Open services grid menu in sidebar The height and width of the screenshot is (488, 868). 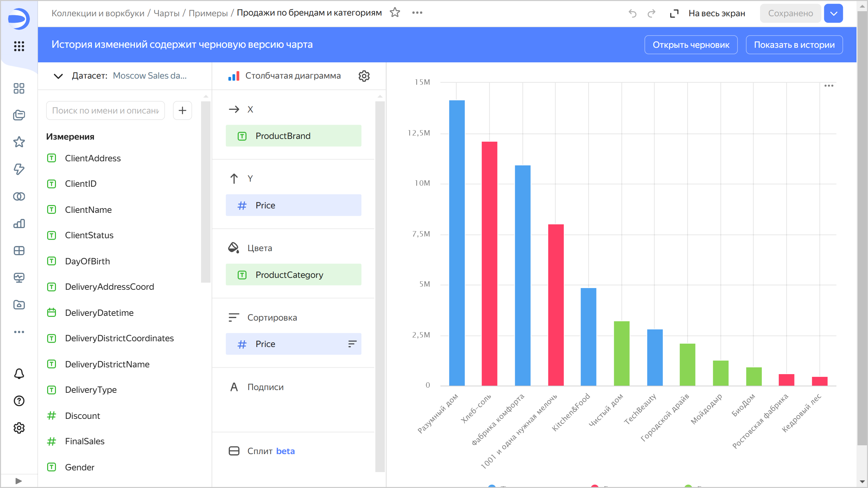click(19, 46)
